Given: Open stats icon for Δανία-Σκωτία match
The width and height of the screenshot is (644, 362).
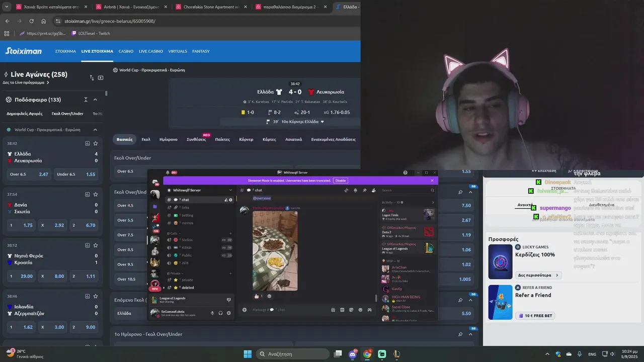Looking at the screenshot, I should (88, 195).
